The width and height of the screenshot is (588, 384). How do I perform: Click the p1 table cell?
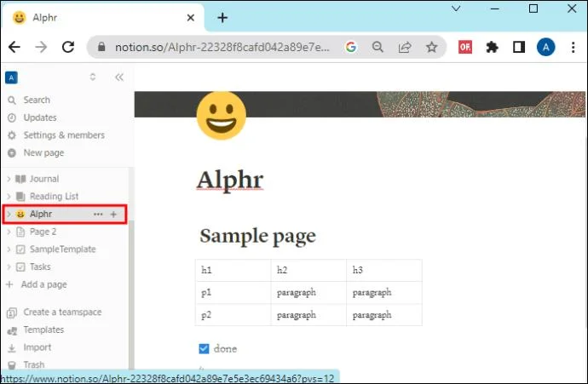click(233, 293)
